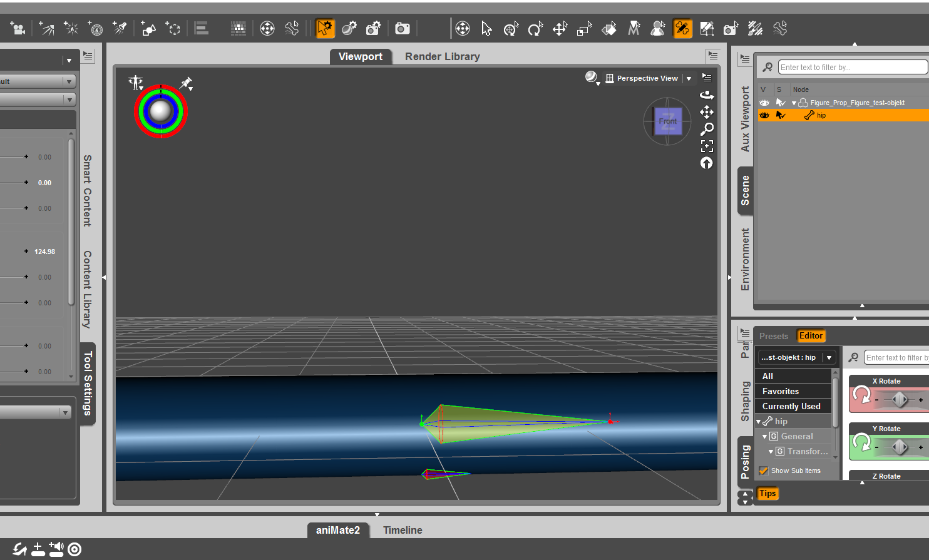The image size is (929, 560).
Task: Toggle the Tips button in Posing pane
Action: click(767, 494)
